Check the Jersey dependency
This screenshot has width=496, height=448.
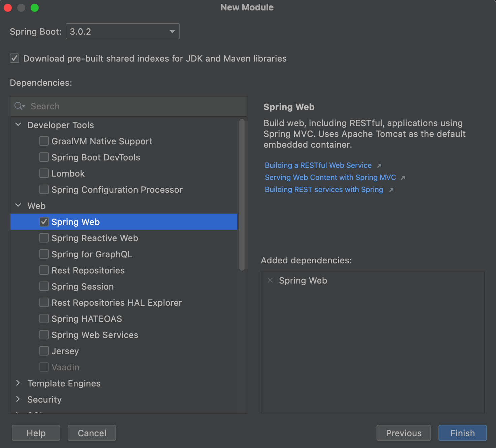[x=44, y=351]
